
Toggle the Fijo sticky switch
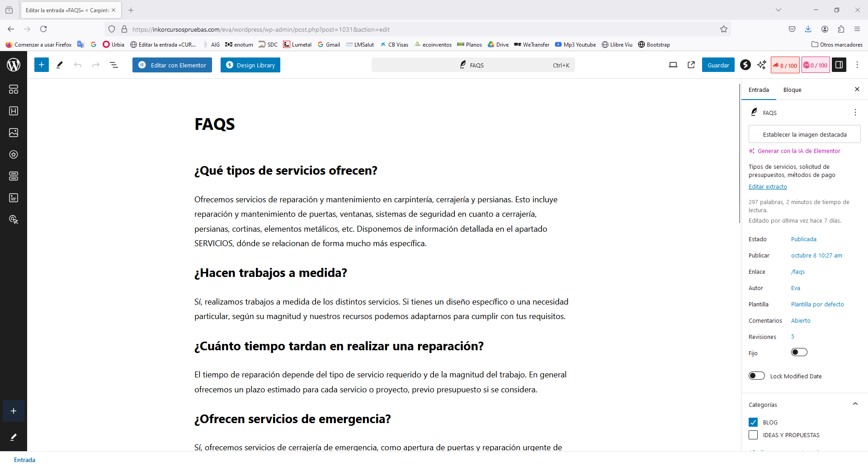point(799,353)
